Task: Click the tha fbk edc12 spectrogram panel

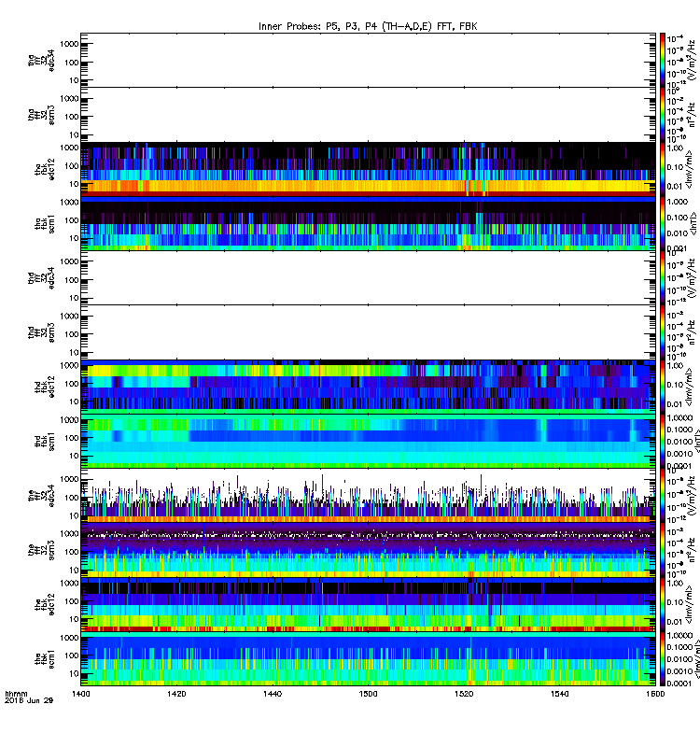Action: click(368, 169)
